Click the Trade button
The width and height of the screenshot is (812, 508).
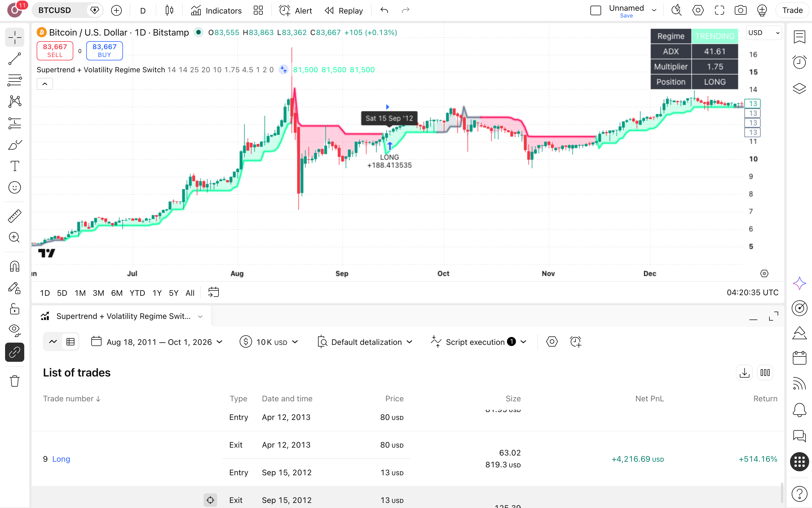coord(792,10)
